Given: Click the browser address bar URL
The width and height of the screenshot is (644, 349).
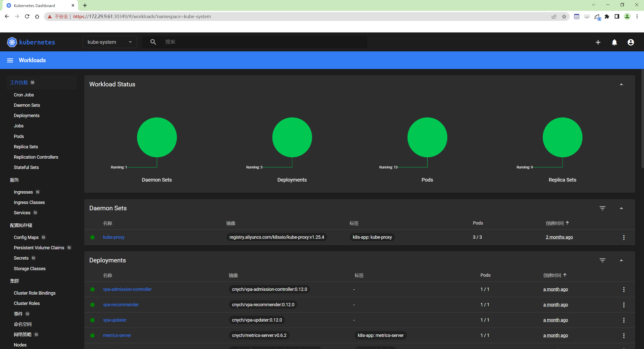Looking at the screenshot, I should click(x=142, y=17).
